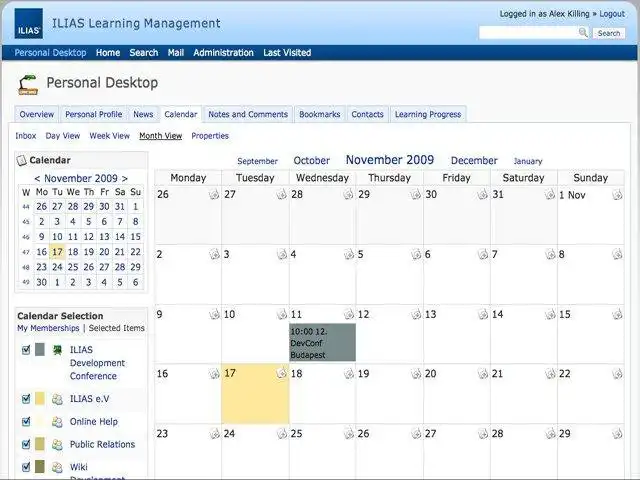Click the Calendar panel header icon
Screen dimensions: 640x480
pos(21,160)
